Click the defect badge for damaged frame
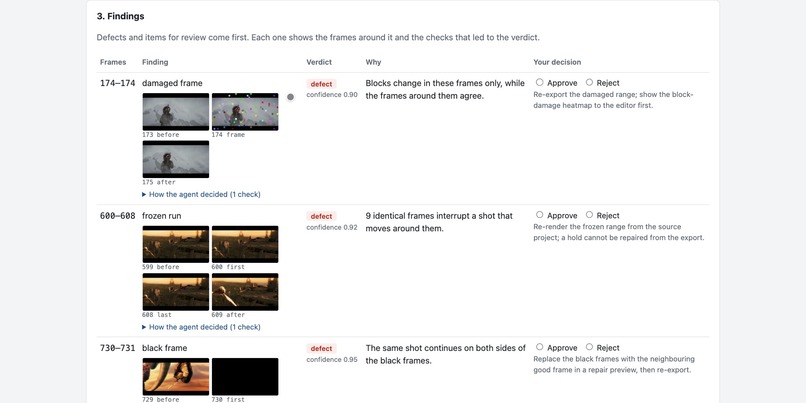806x403 pixels. click(x=322, y=84)
